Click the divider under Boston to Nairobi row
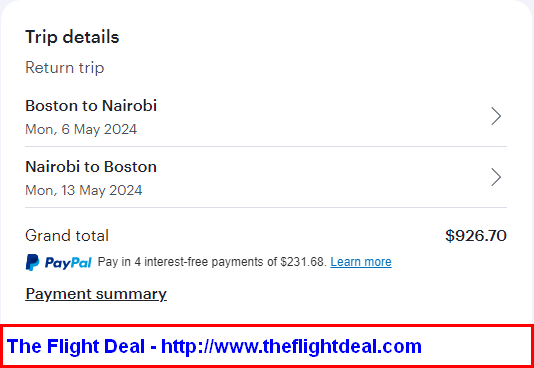534x368 pixels. [x=266, y=147]
